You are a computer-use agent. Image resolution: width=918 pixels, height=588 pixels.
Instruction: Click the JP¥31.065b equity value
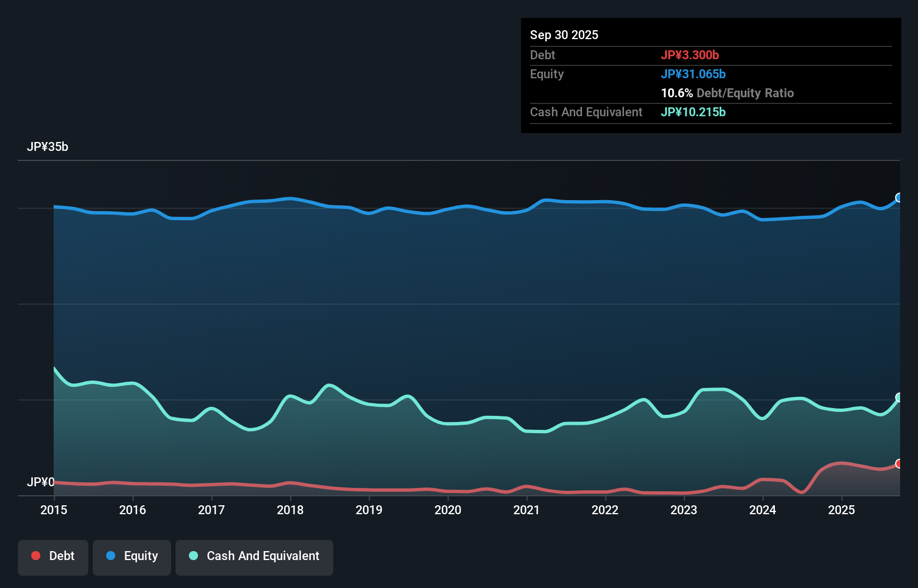693,74
